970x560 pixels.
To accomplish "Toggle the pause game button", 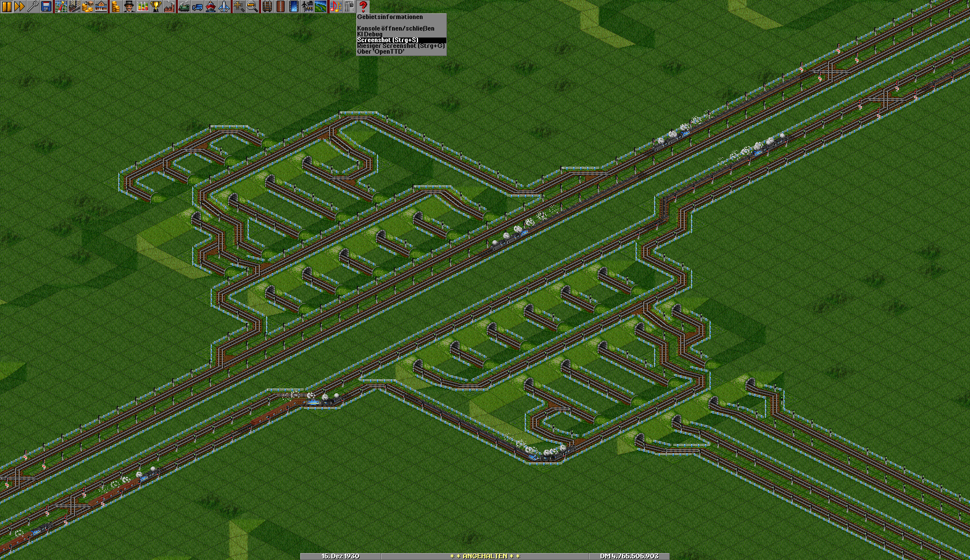I will click(x=6, y=6).
